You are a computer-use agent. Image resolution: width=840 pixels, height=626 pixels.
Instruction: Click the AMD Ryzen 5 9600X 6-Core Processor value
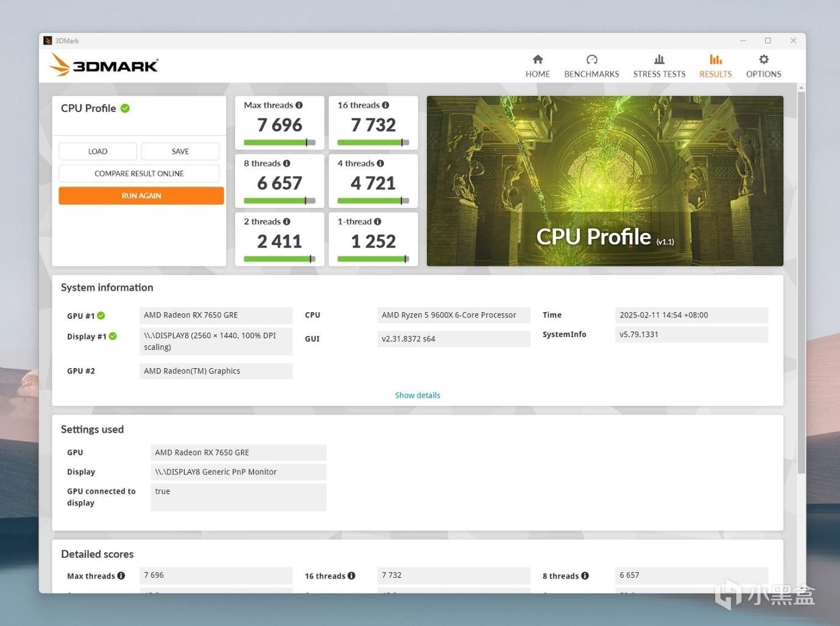454,315
